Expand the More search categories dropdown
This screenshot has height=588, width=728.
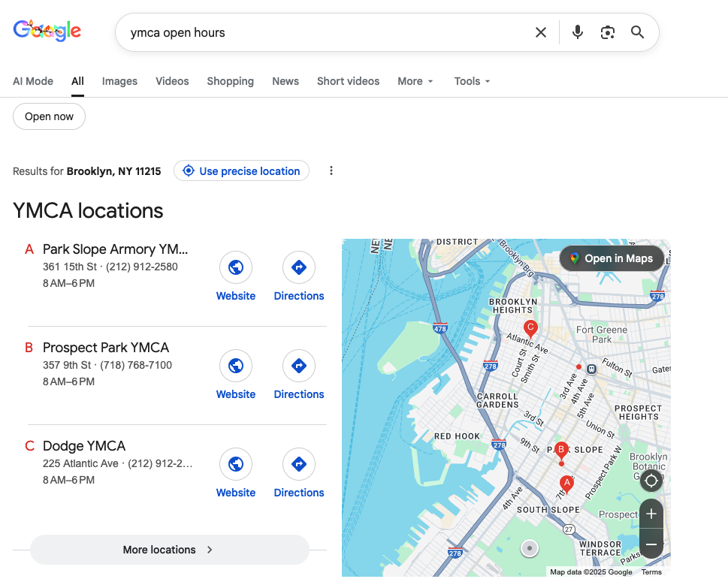(415, 81)
